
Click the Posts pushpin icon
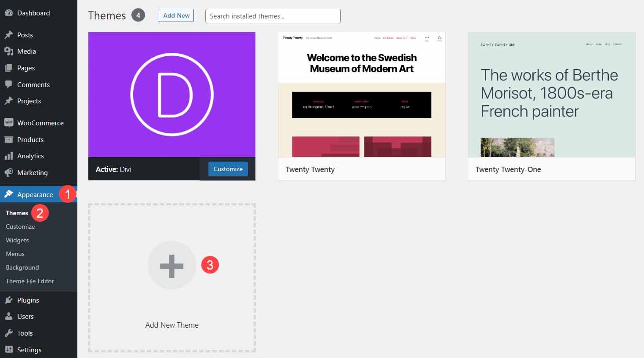pos(8,35)
